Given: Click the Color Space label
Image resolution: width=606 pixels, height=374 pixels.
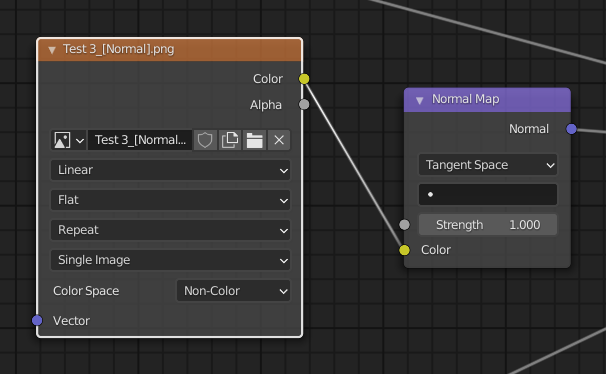Looking at the screenshot, I should (86, 291).
